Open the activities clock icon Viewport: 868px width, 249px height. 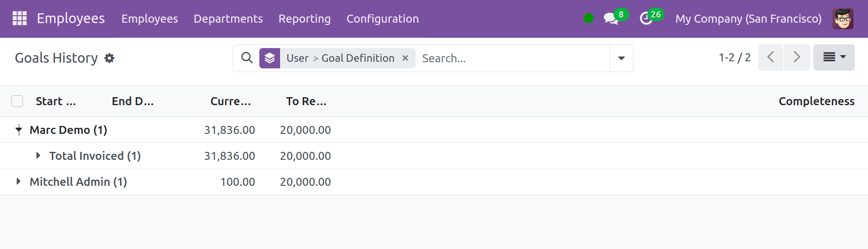click(646, 19)
